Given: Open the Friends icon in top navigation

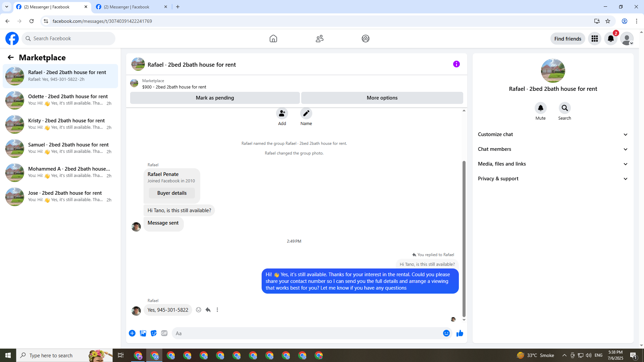Looking at the screenshot, I should [320, 39].
